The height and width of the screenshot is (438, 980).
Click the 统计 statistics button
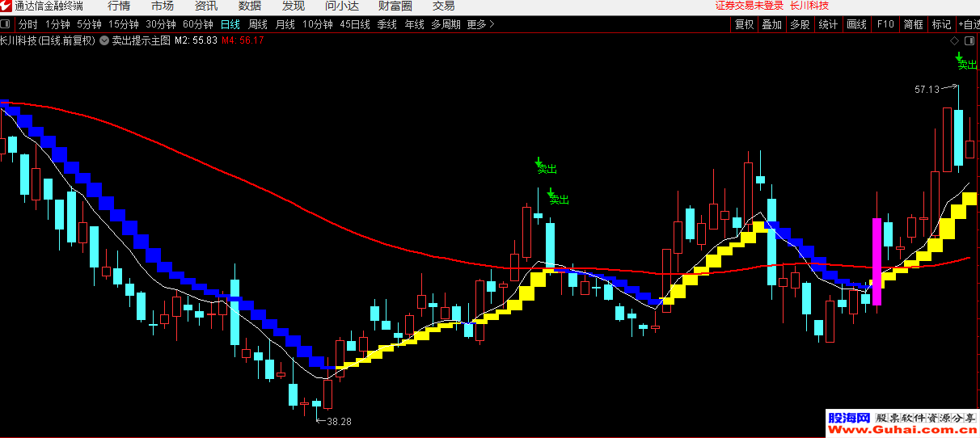pyautogui.click(x=828, y=24)
